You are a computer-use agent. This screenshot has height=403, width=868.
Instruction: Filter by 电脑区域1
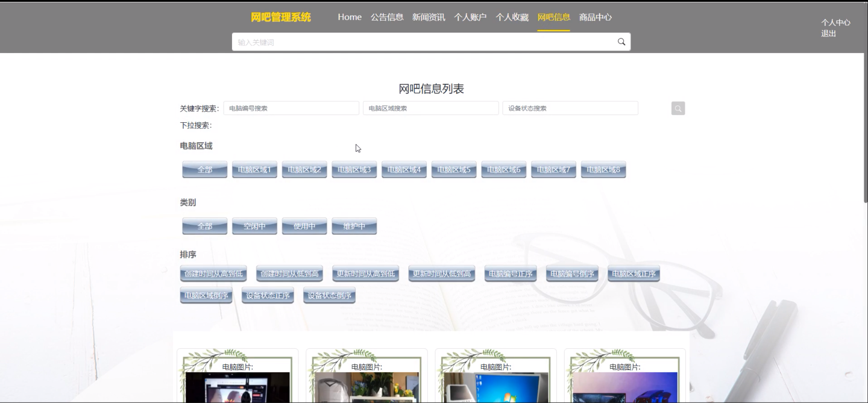point(254,170)
